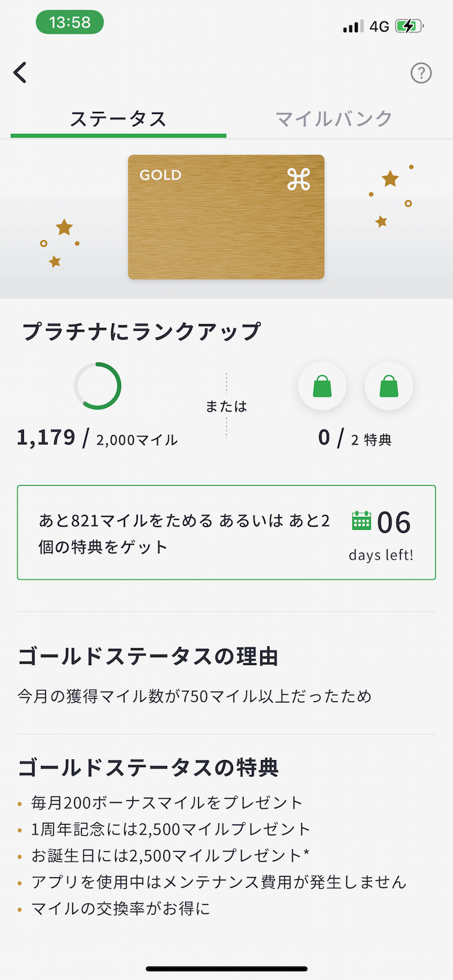
Task: Tap 毎月200ボーナスマイルをプレゼント benefit line
Action: tap(167, 803)
